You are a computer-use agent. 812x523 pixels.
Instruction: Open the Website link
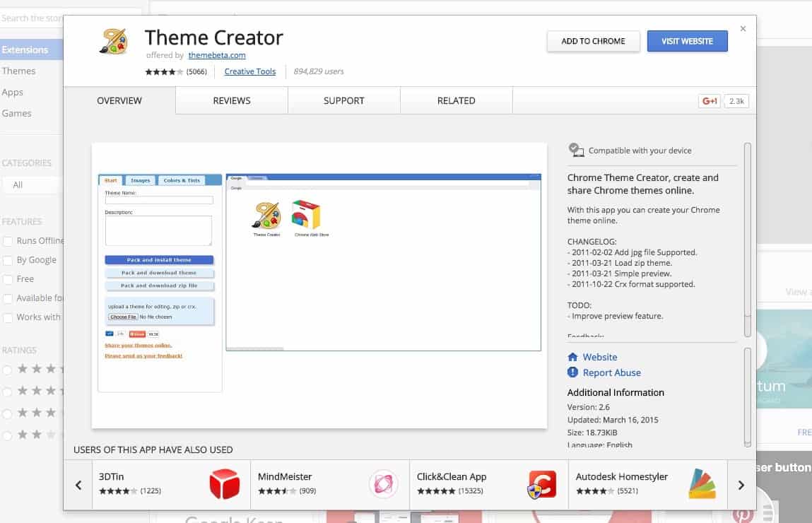[x=600, y=358]
